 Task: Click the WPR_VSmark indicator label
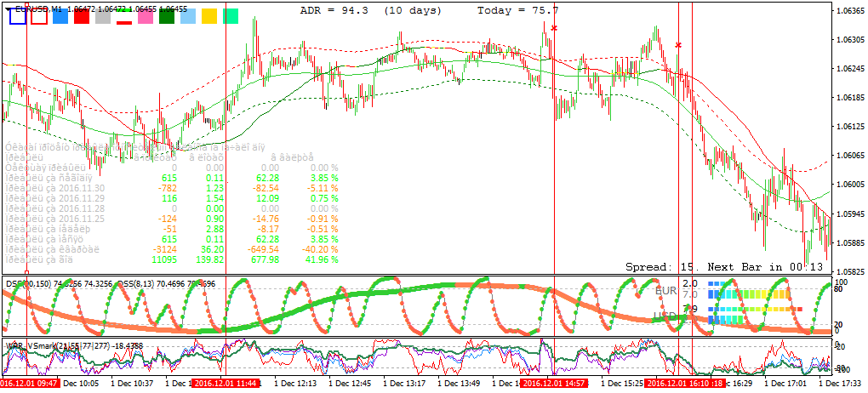pyautogui.click(x=74, y=346)
